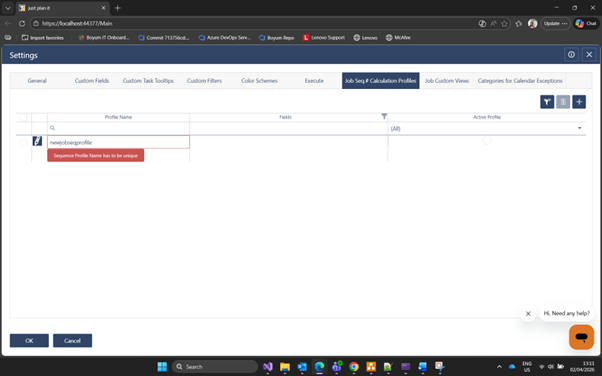
Task: Add page to favorites star icon
Action: click(x=504, y=23)
